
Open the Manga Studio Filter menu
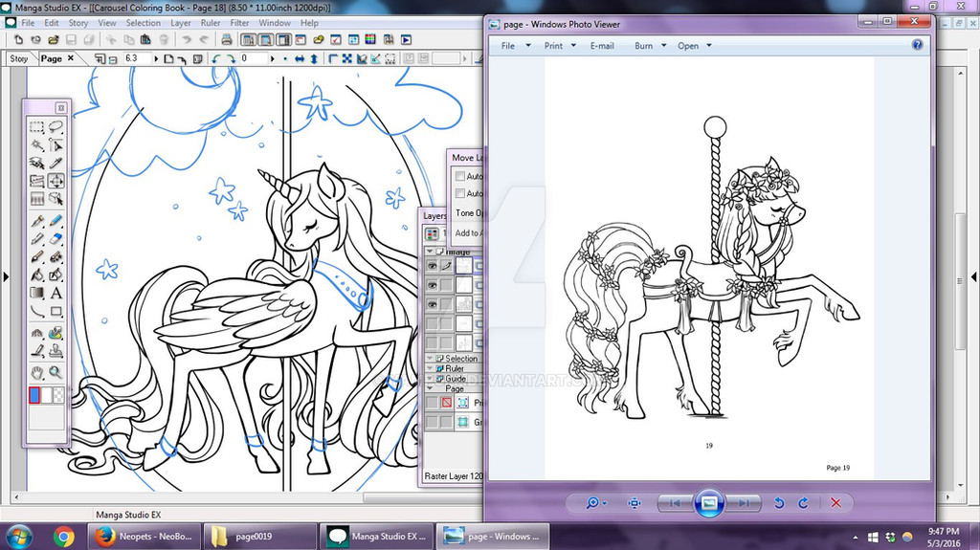pos(239,23)
